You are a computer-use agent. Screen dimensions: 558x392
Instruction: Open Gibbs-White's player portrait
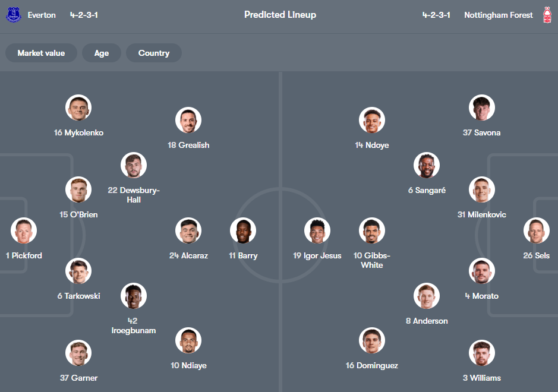[x=371, y=230]
